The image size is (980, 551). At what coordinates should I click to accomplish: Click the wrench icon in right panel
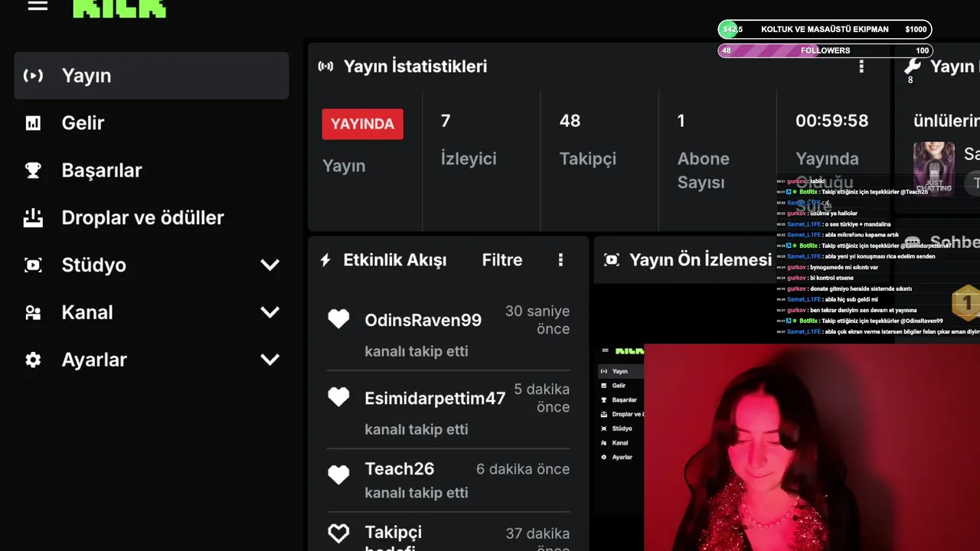pyautogui.click(x=912, y=66)
